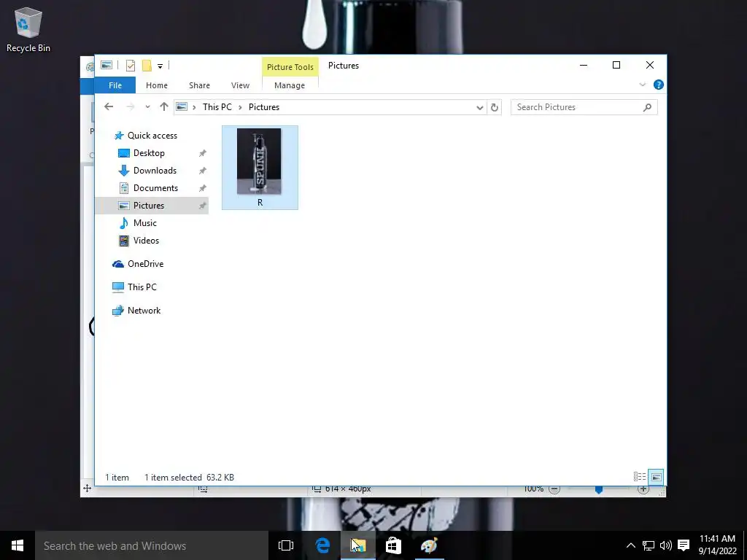Click the 'Pictures' breadcrumb in address bar

264,107
